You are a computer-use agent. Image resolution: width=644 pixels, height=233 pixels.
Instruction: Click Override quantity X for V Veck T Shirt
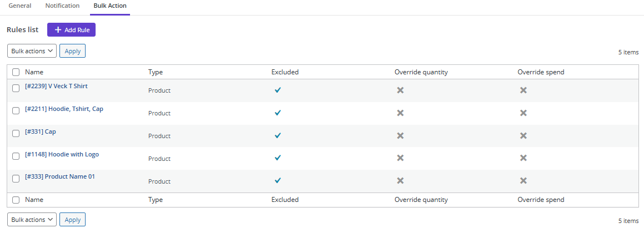(400, 90)
